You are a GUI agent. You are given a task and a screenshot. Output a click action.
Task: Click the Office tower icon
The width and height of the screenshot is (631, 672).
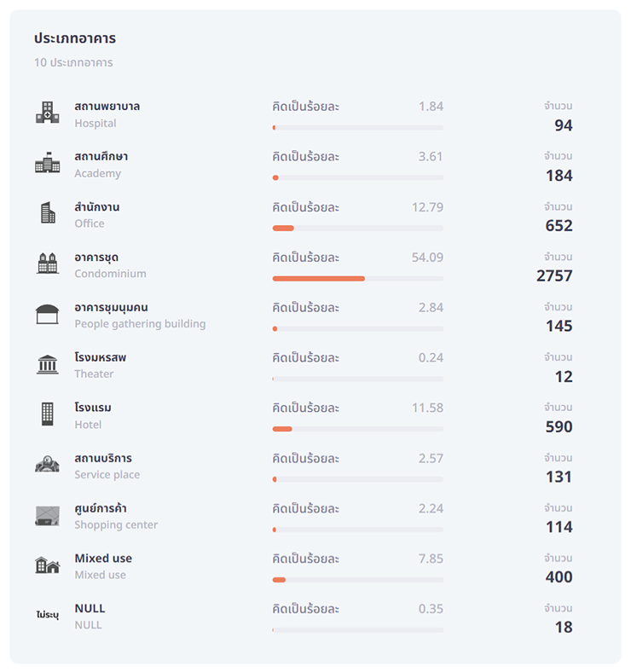[48, 212]
